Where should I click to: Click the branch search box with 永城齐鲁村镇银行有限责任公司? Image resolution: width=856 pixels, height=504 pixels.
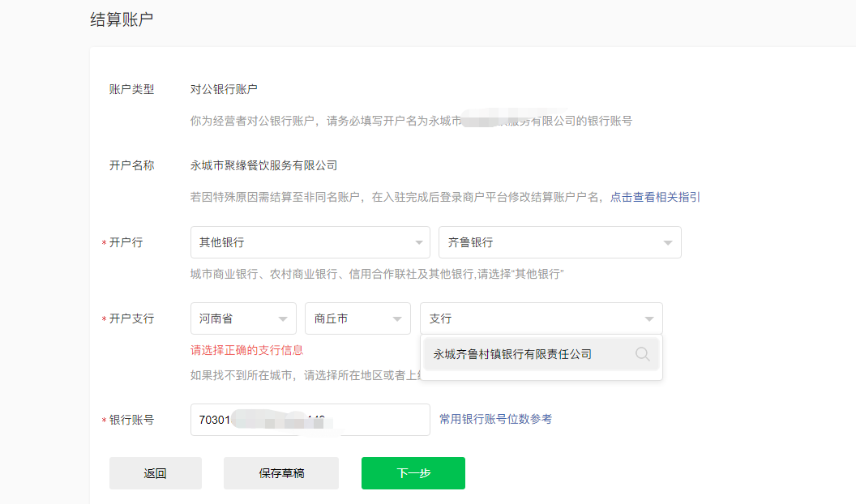coord(541,354)
